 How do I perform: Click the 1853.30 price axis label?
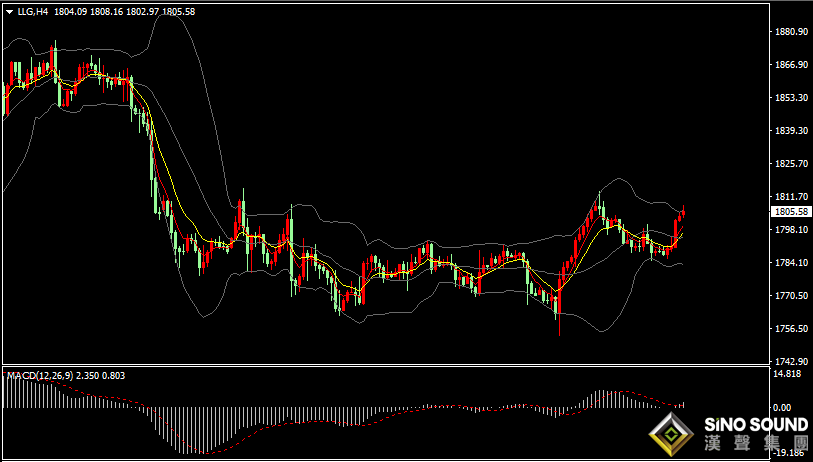pyautogui.click(x=791, y=98)
